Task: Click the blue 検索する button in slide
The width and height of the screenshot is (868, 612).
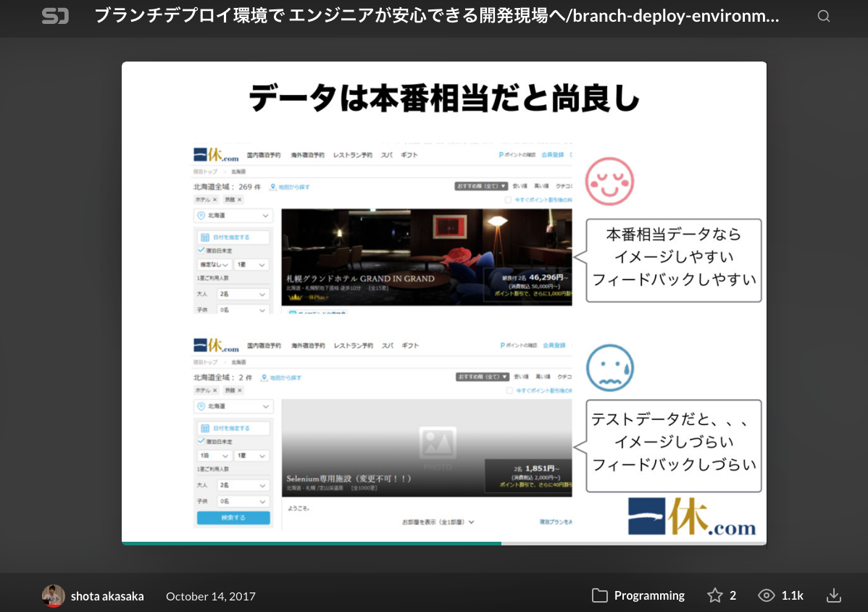Action: pyautogui.click(x=233, y=518)
